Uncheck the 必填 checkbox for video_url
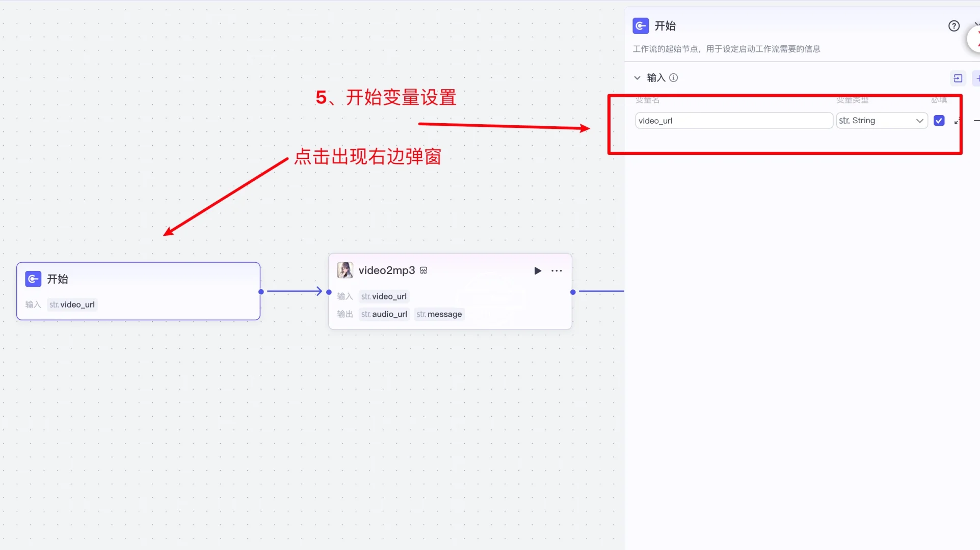 point(939,120)
